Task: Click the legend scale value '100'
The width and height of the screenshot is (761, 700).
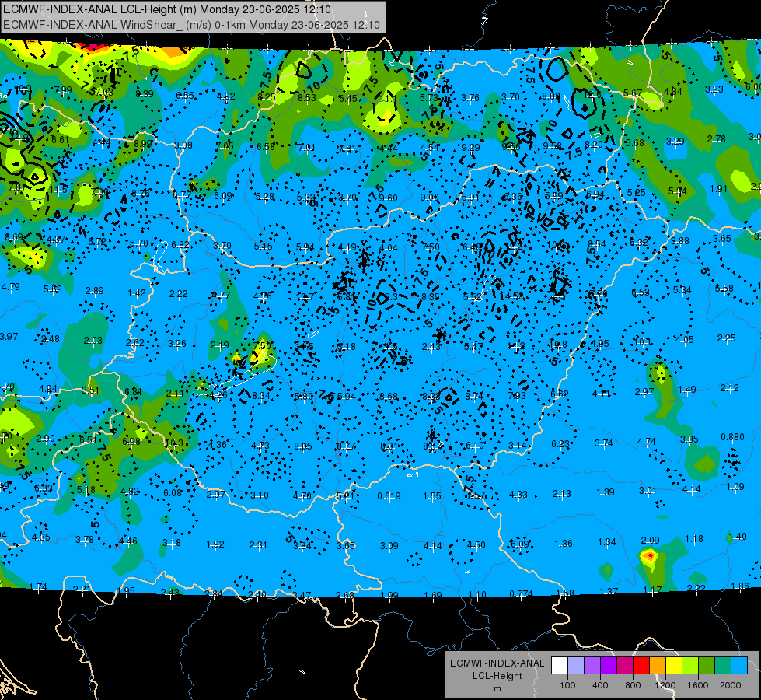Action: [x=567, y=685]
